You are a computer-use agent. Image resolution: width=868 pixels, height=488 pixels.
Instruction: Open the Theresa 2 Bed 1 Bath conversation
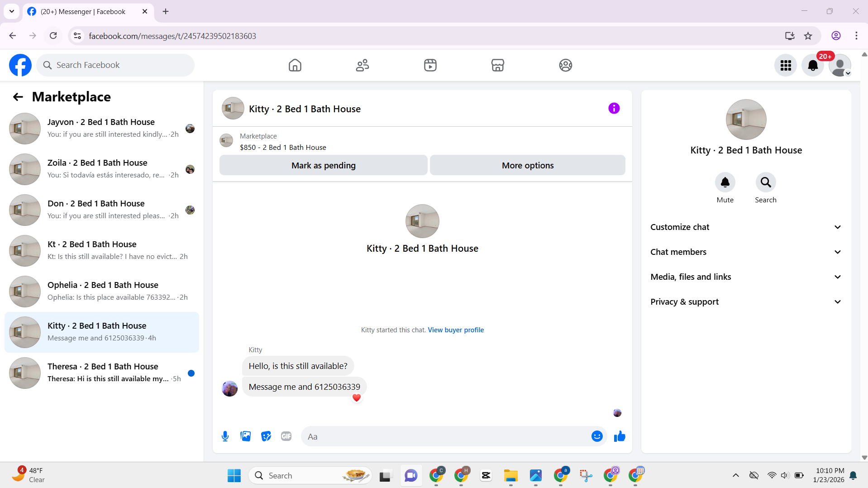102,373
